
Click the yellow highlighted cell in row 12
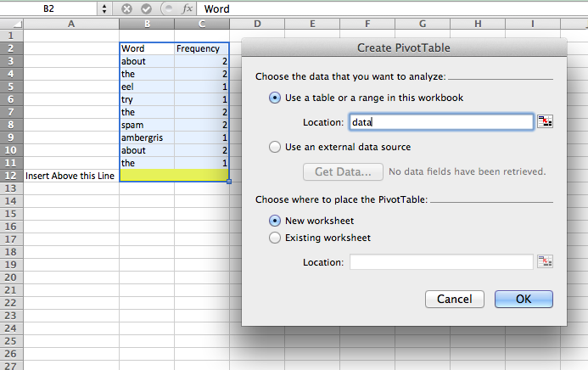tap(174, 176)
